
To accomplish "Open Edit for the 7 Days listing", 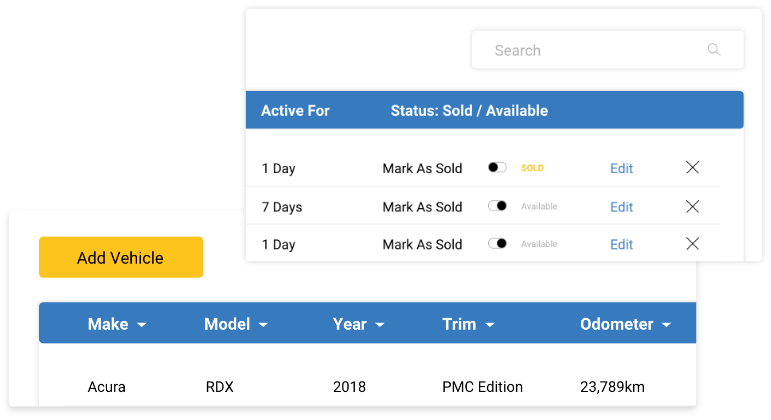I will [x=621, y=207].
